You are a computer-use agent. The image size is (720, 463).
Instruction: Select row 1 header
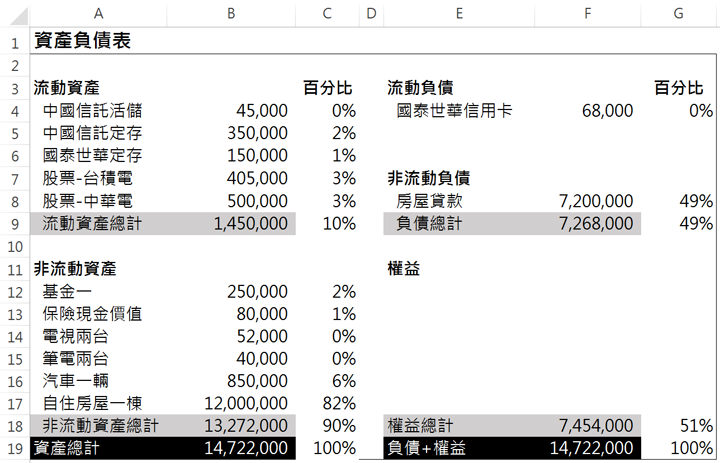(x=15, y=43)
